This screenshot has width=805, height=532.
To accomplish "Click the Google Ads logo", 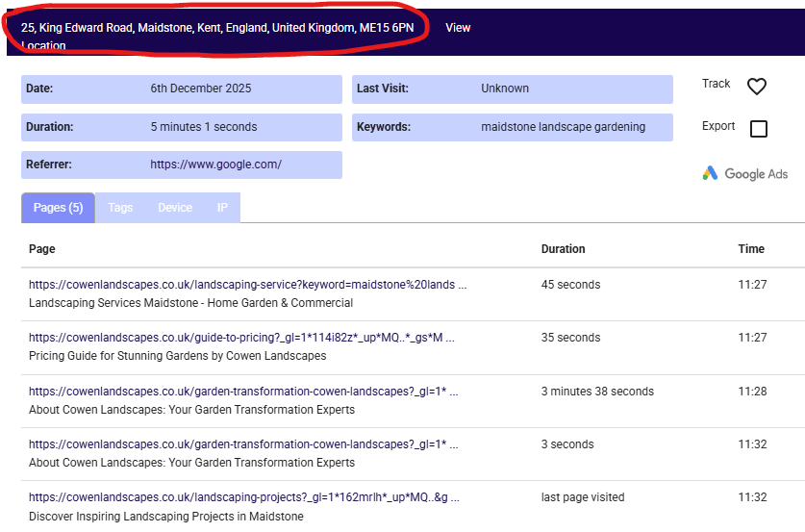I will [745, 174].
